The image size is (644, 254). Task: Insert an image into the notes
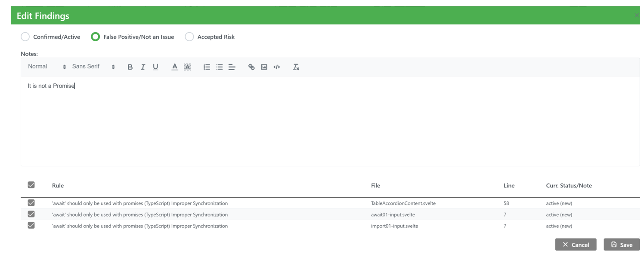coord(264,67)
